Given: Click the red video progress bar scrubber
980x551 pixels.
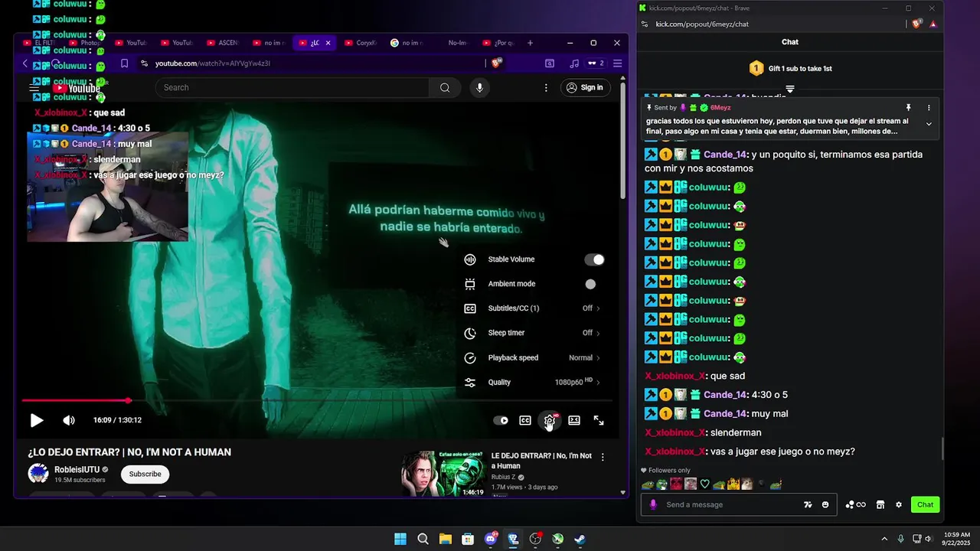Looking at the screenshot, I should coord(129,400).
